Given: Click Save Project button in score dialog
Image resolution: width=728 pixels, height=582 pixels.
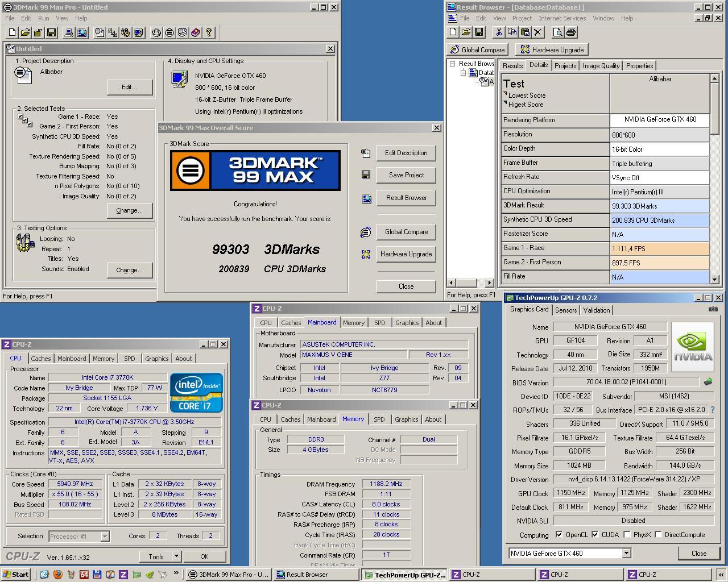Looking at the screenshot, I should [406, 175].
